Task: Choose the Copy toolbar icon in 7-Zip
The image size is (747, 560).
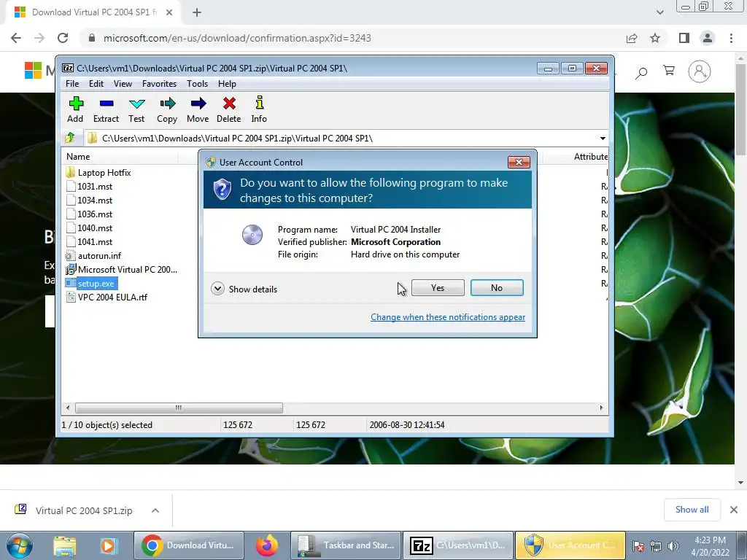Action: pyautogui.click(x=167, y=110)
